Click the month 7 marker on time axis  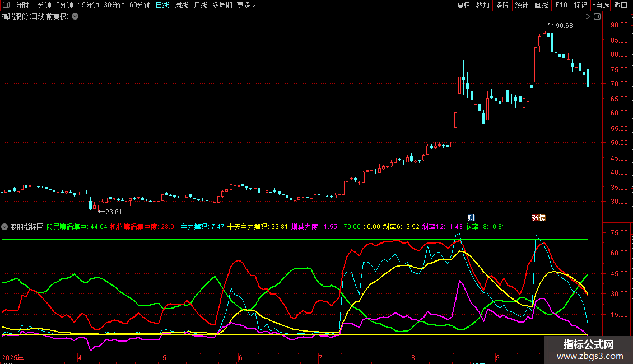coord(320,357)
